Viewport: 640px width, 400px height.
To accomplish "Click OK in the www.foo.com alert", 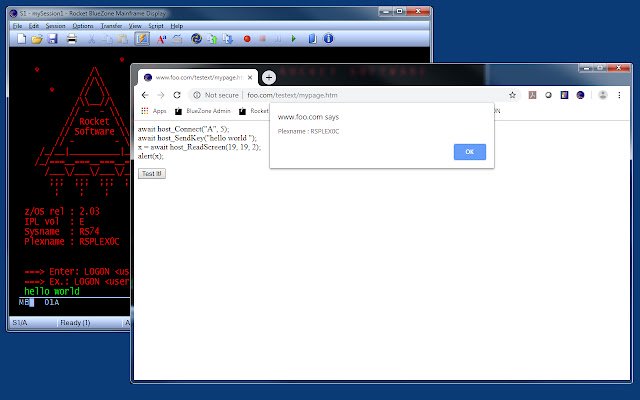I will (470, 152).
